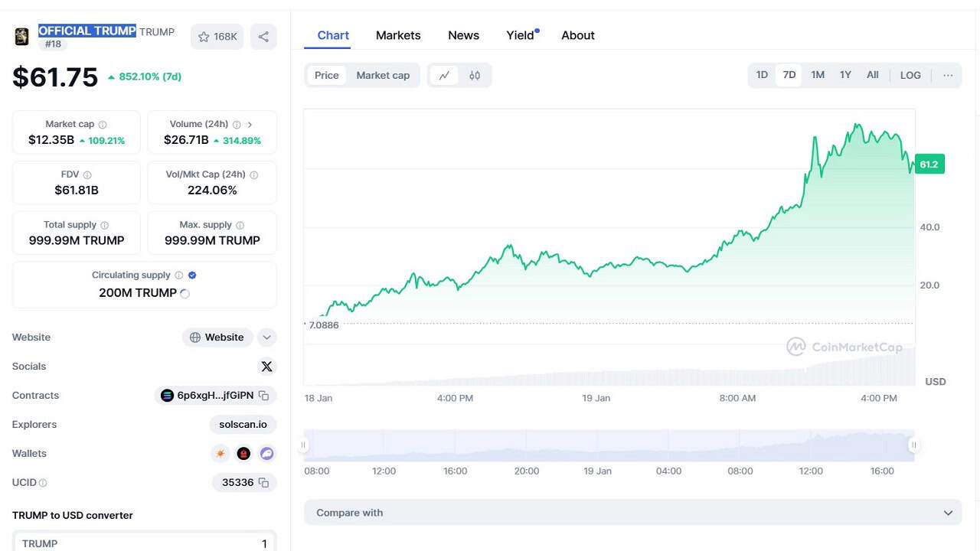Set chart range to 1D
The image size is (980, 551).
(x=762, y=75)
